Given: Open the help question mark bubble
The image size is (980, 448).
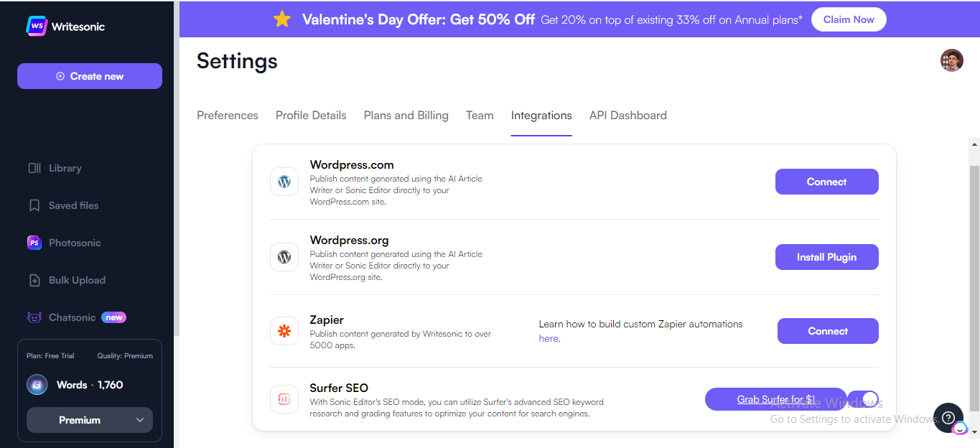Looking at the screenshot, I should [948, 417].
